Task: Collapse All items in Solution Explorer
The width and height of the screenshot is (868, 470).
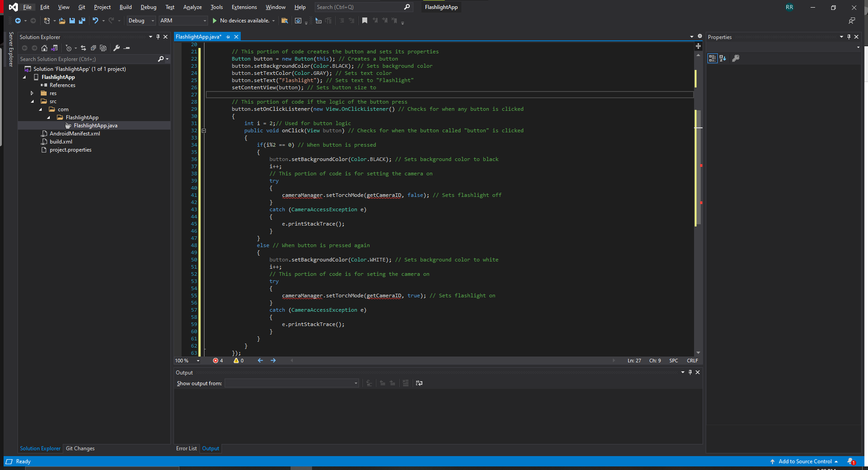Action: (93, 48)
